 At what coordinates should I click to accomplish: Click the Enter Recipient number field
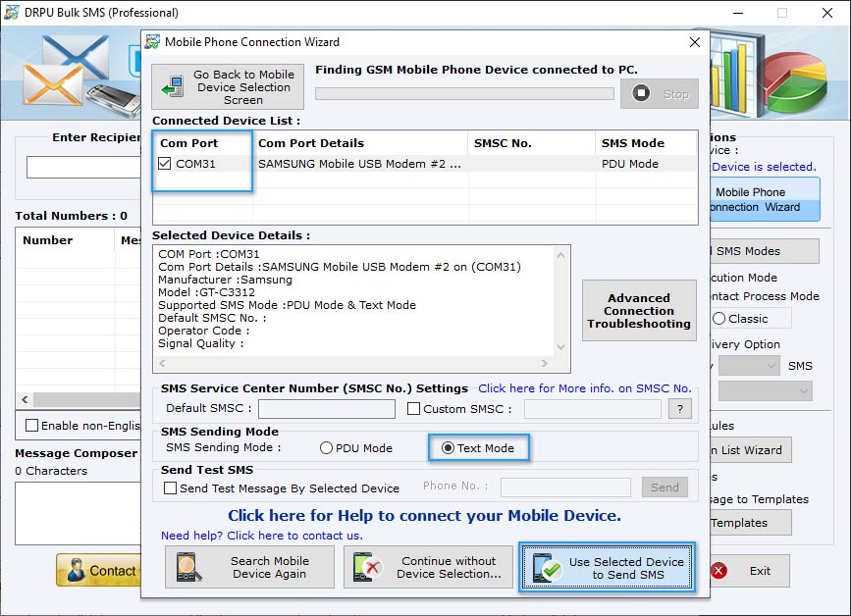pyautogui.click(x=83, y=167)
